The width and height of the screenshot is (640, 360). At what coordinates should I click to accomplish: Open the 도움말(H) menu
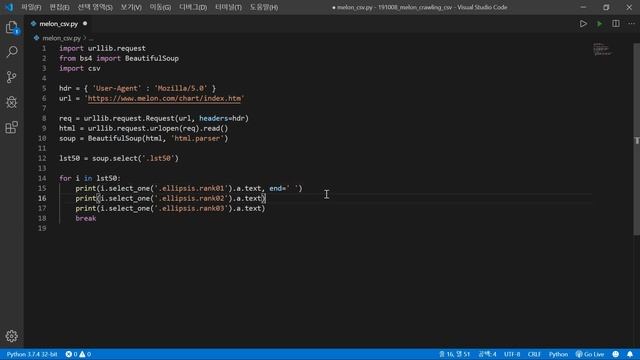coord(264,7)
